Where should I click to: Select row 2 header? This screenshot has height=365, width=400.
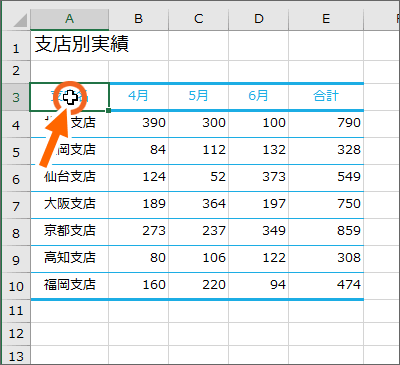pos(16,72)
